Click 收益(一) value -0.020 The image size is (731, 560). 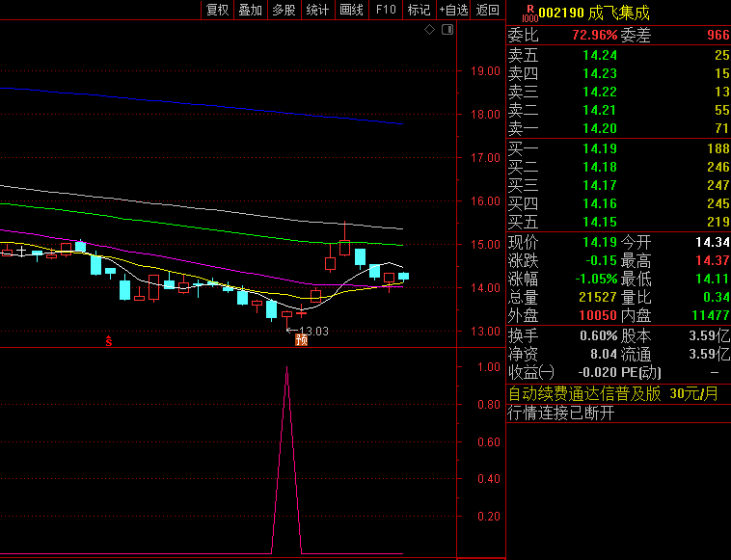[x=597, y=372]
